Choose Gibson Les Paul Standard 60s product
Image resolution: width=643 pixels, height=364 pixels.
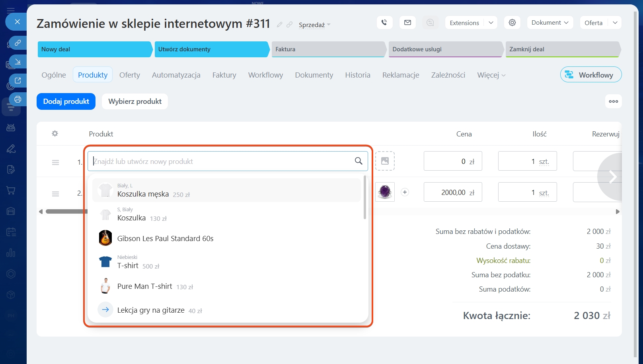pyautogui.click(x=165, y=239)
